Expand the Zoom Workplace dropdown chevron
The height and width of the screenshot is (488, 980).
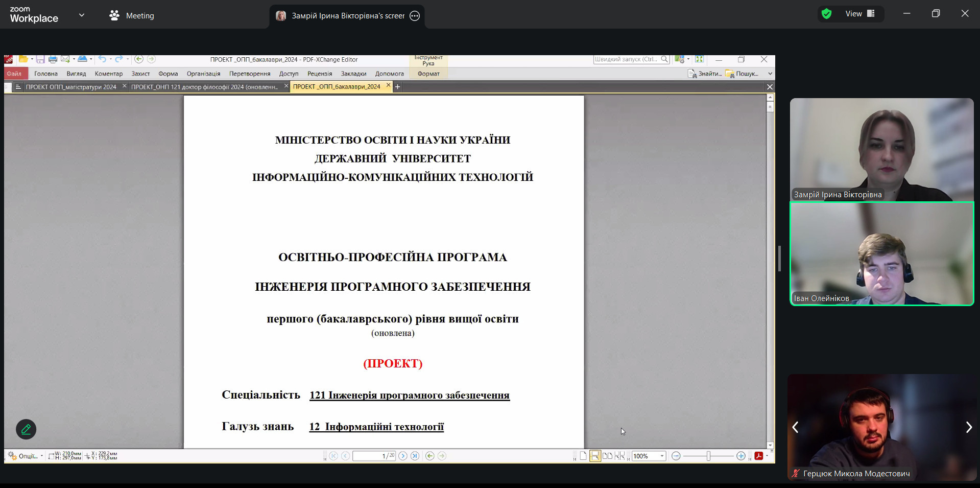(x=82, y=15)
